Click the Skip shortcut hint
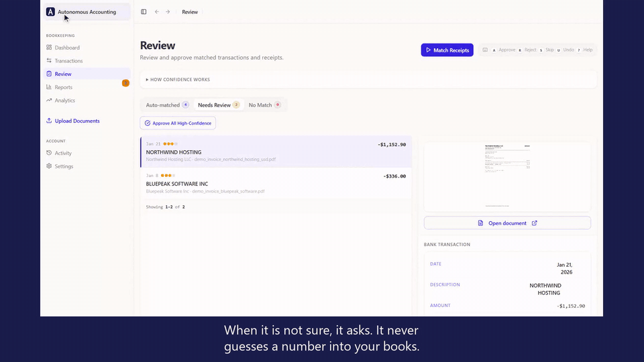This screenshot has height=362, width=644. point(547,50)
